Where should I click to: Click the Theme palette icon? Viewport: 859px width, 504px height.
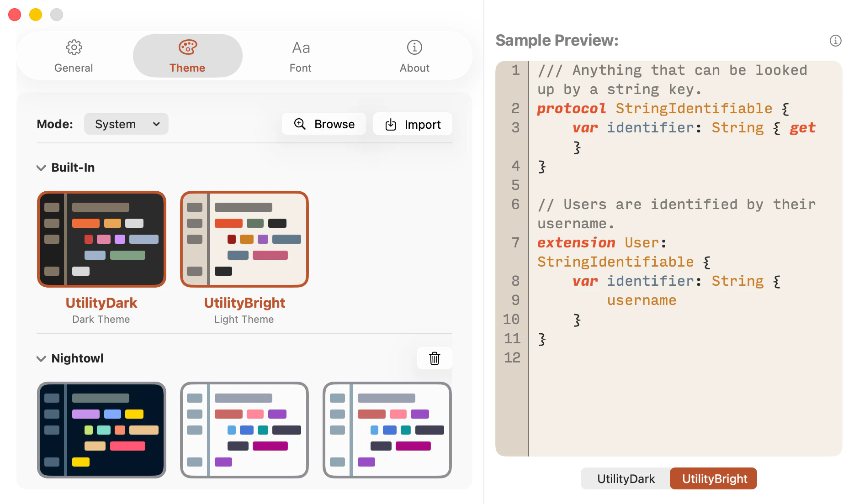(187, 47)
